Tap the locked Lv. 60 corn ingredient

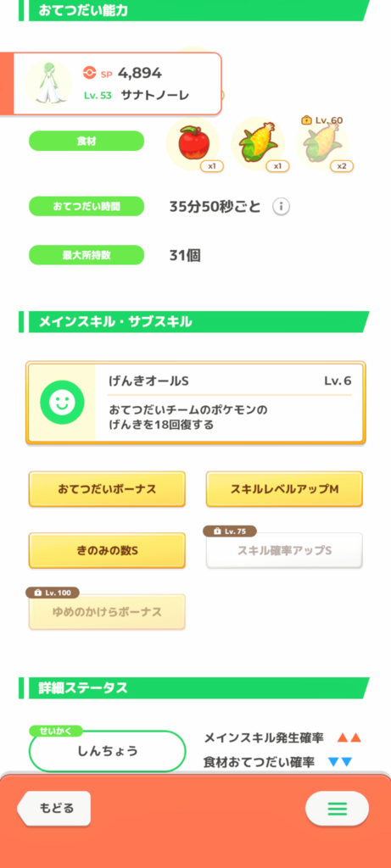pos(322,144)
